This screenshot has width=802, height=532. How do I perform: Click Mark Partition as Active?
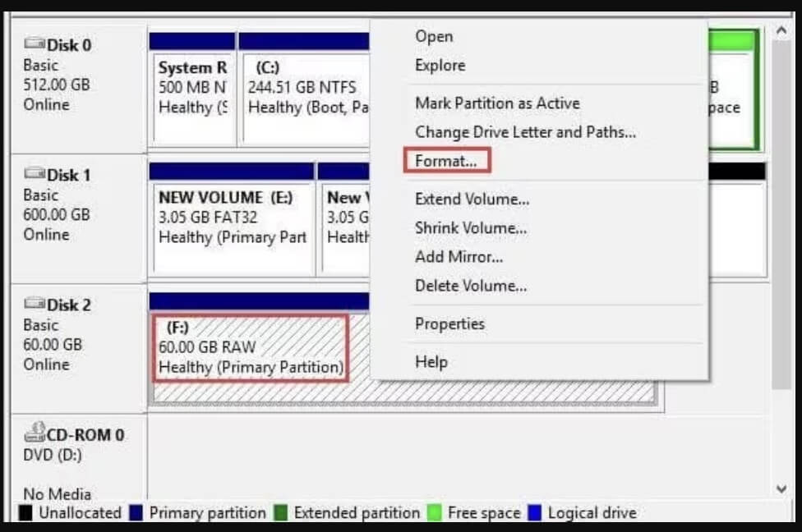pyautogui.click(x=496, y=103)
